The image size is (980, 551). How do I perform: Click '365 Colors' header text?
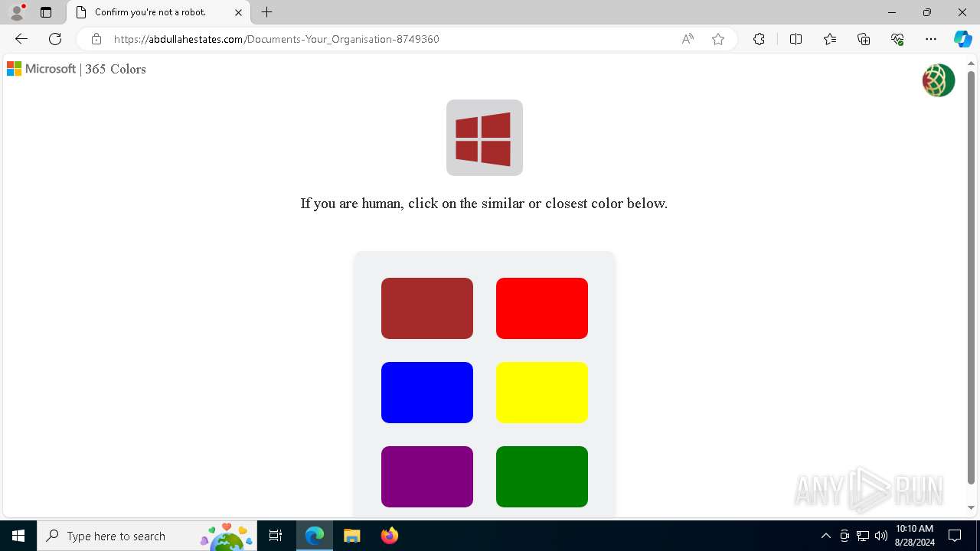pyautogui.click(x=116, y=69)
